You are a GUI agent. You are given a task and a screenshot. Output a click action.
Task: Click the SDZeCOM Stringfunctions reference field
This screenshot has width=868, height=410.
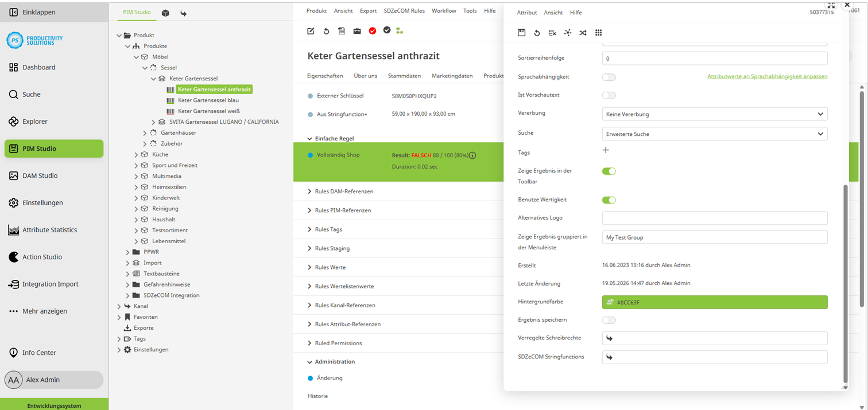[715, 357]
